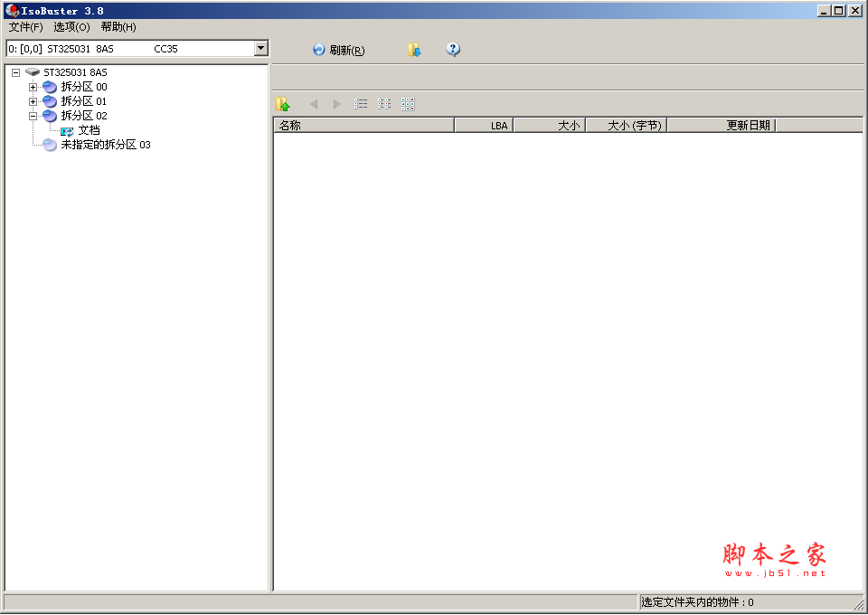Select 拆分区 00 partition
Screen dimensions: 868x615
(83, 87)
